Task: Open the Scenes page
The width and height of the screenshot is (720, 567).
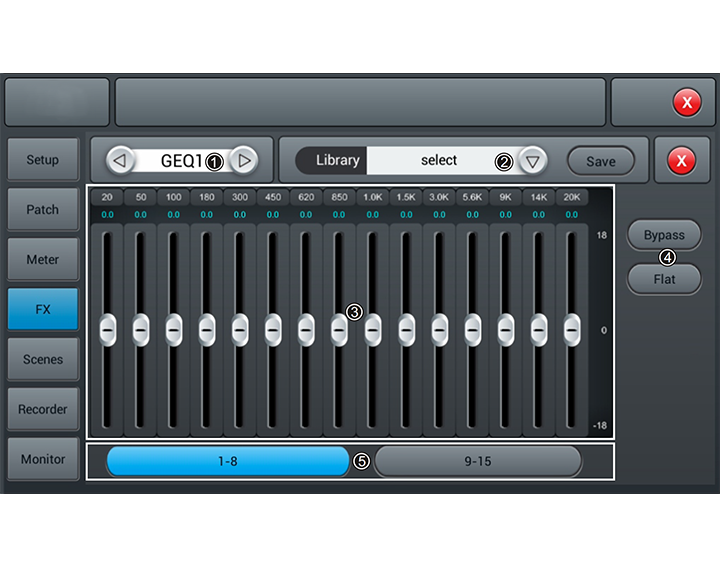Action: (x=43, y=360)
